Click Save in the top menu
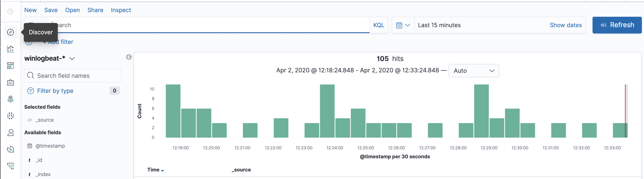The height and width of the screenshot is (179, 644). [51, 10]
